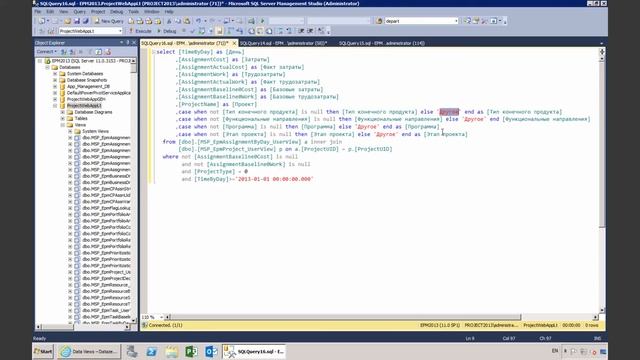Click Disconnect icon in Object Explorer toolbar

tap(72, 52)
